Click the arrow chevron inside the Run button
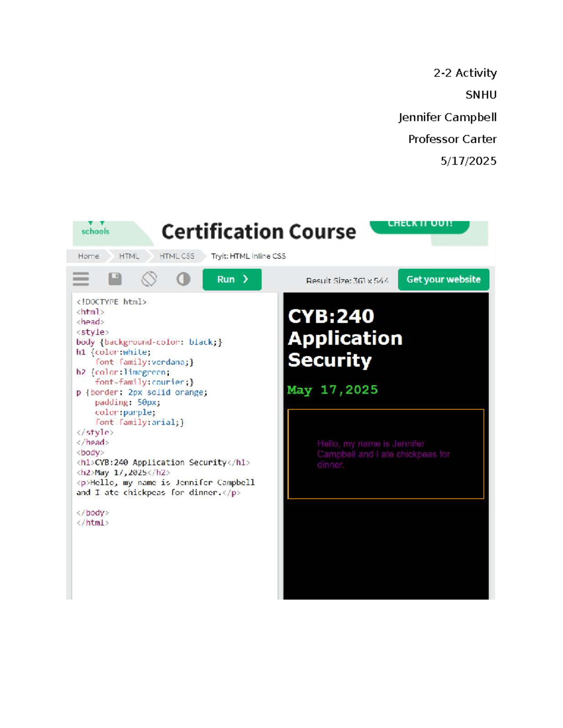This screenshot has width=563, height=728. pos(245,279)
